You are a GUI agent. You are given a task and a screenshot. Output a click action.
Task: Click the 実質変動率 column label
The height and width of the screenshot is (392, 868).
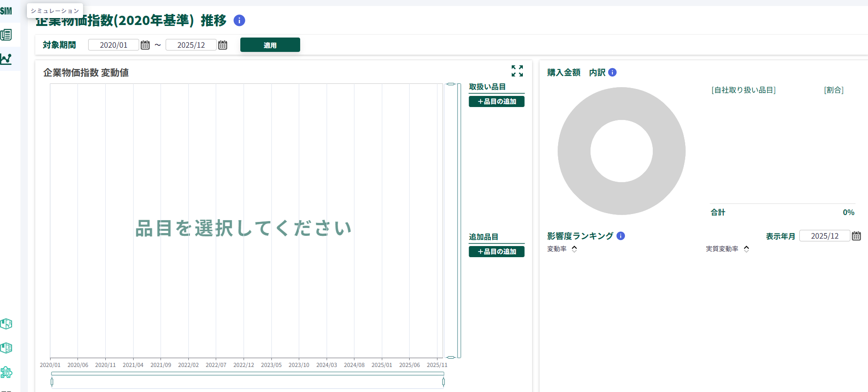(722, 249)
